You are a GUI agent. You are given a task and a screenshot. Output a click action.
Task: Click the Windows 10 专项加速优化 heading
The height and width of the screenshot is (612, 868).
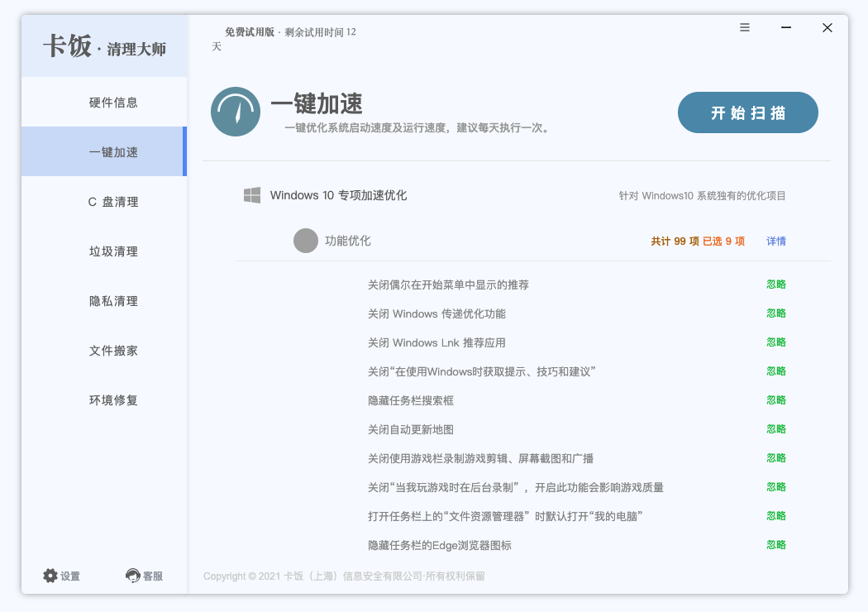[x=338, y=195]
